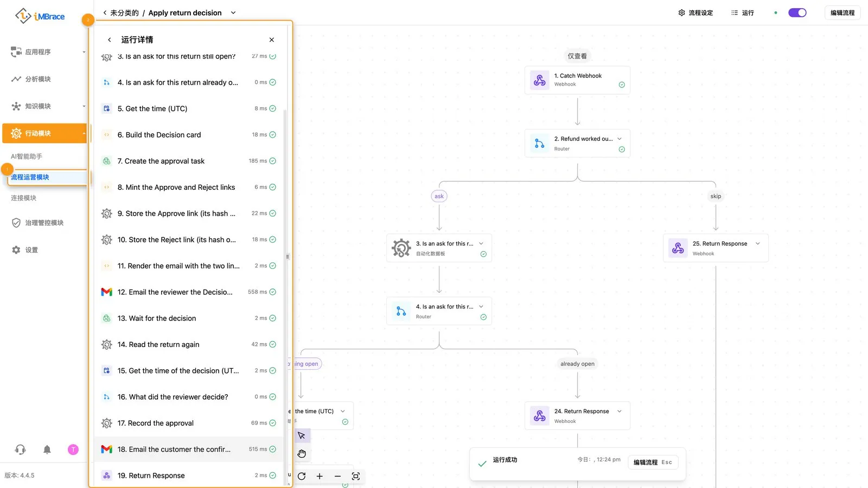Click the Catch Webhook node icon
The width and height of the screenshot is (868, 488).
(540, 80)
